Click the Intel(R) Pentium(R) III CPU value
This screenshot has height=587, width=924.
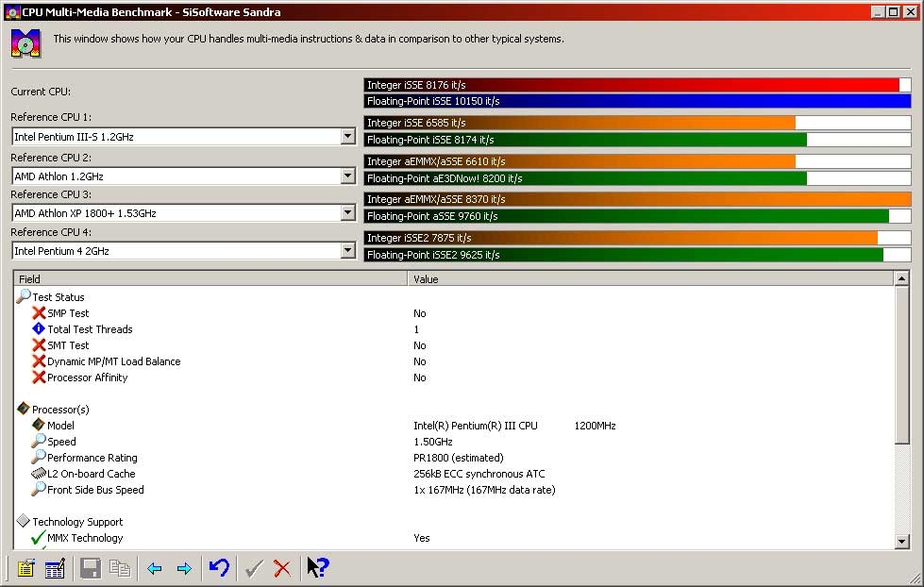point(514,426)
